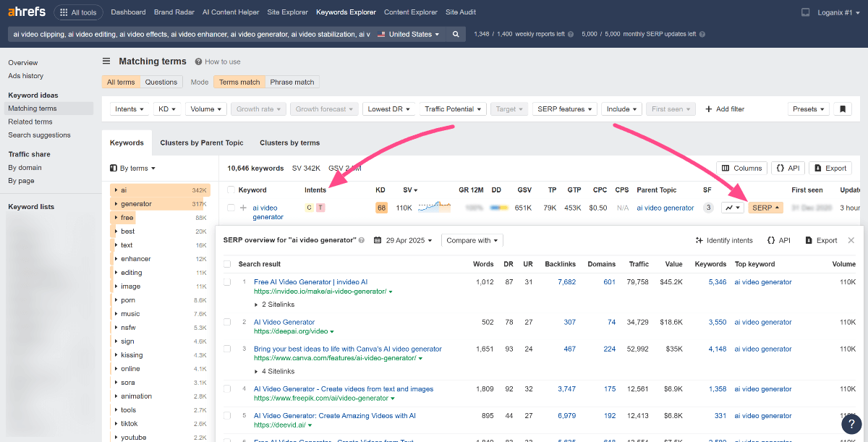
Task: Expand 4 Sitelinks under Canva result
Action: pos(274,371)
